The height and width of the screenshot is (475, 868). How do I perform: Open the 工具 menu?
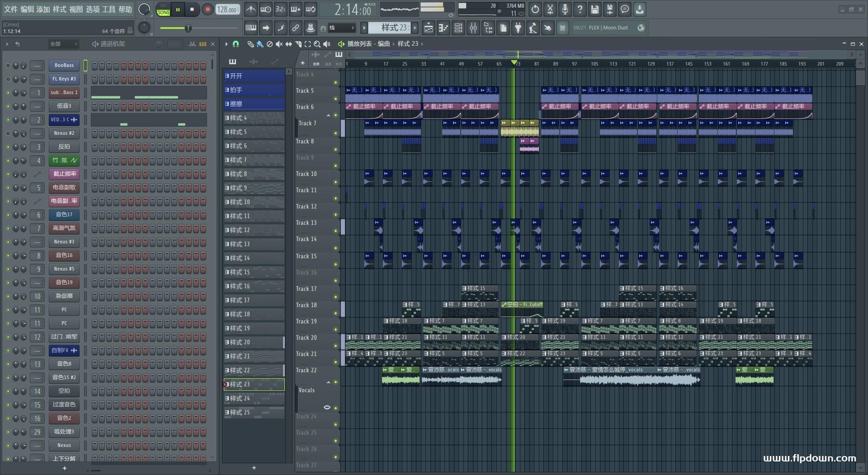point(108,9)
